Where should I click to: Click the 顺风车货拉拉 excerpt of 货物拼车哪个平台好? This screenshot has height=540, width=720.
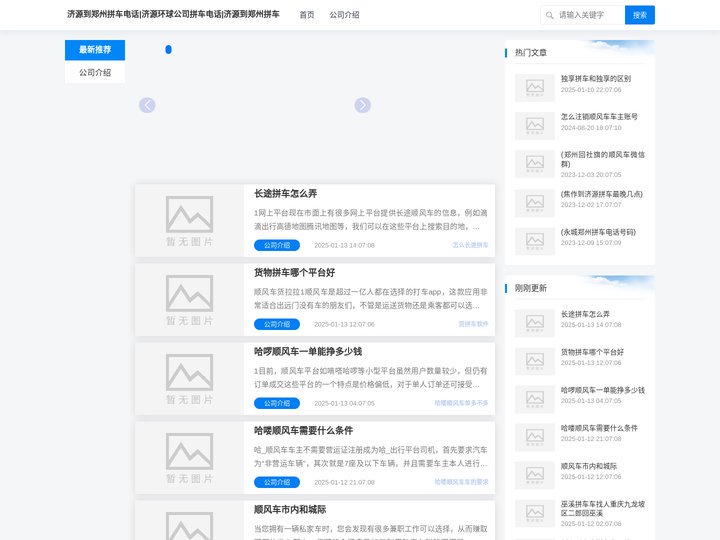[x=370, y=298]
